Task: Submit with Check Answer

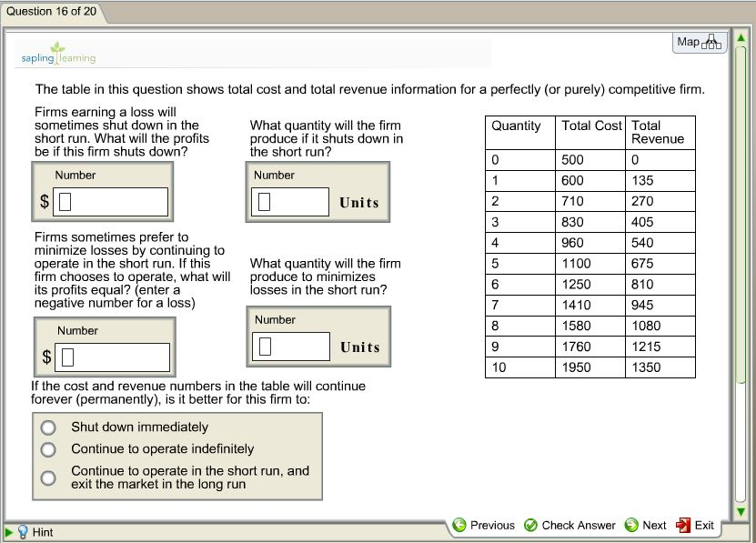Action: click(570, 525)
